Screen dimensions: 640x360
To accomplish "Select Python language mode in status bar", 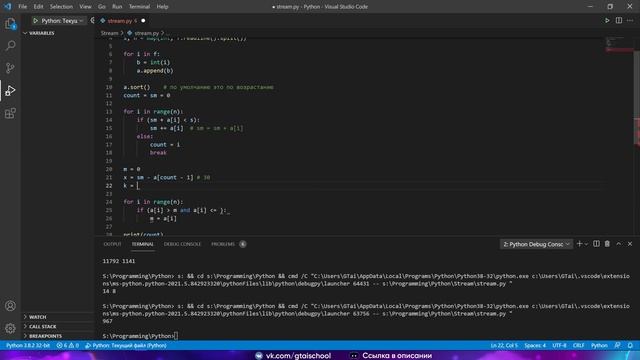I will pos(599,345).
